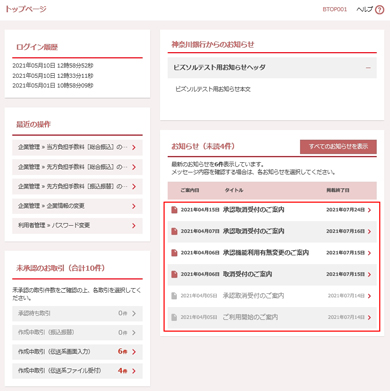This screenshot has height=391, width=390.
Task: Click chevron next to the 6件 count
Action: pyautogui.click(x=134, y=352)
